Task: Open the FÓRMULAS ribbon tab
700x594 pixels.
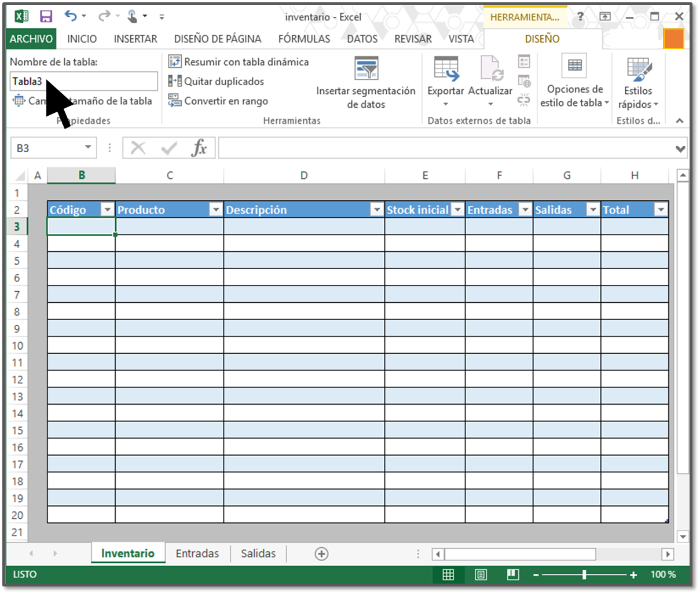Action: (304, 39)
